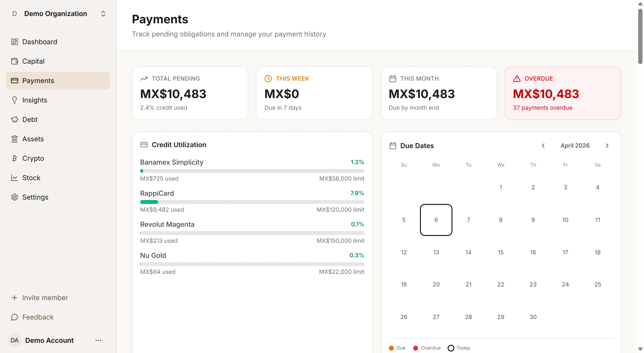
Task: Open Settings from the sidebar
Action: pos(58,197)
